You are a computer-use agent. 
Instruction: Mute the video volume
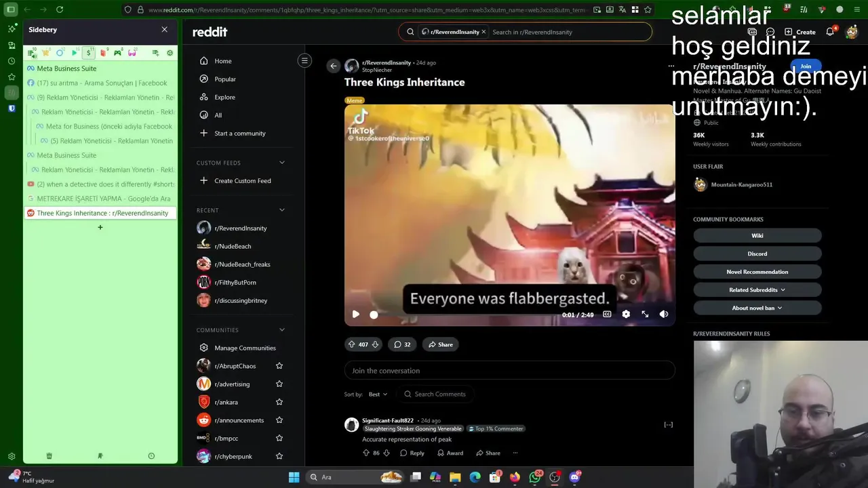click(664, 314)
